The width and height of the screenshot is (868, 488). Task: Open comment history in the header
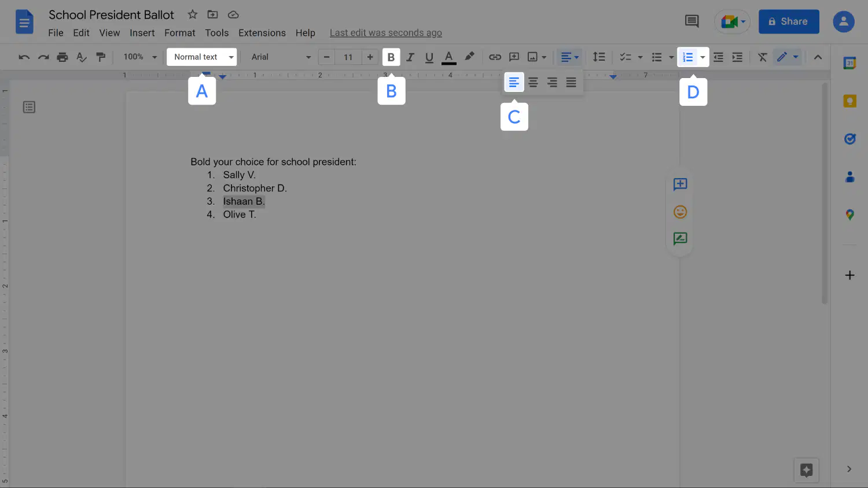point(692,21)
